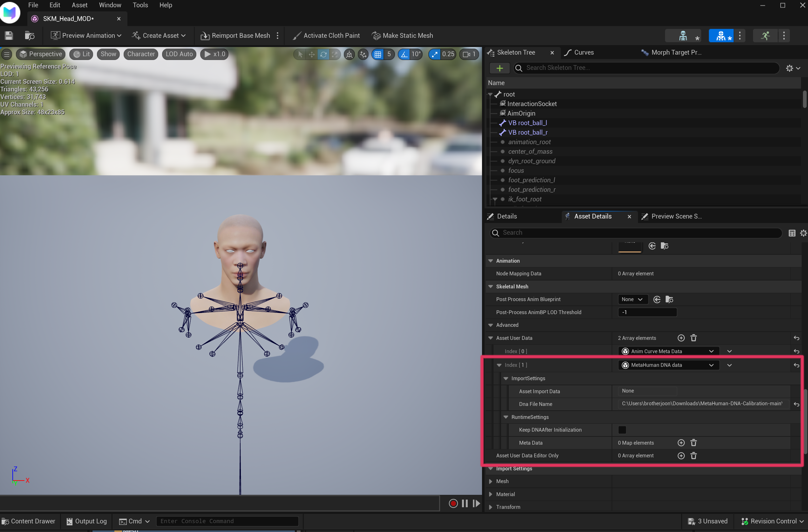Image resolution: width=808 pixels, height=532 pixels.
Task: Click Browse to asset in Content Browser icon
Action: click(x=30, y=36)
